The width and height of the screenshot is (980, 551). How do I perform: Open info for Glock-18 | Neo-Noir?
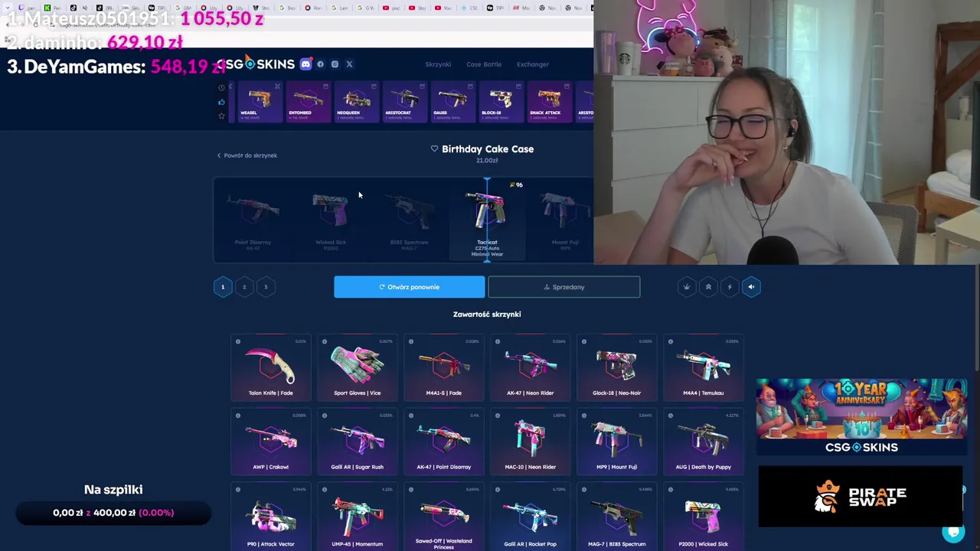tap(584, 341)
